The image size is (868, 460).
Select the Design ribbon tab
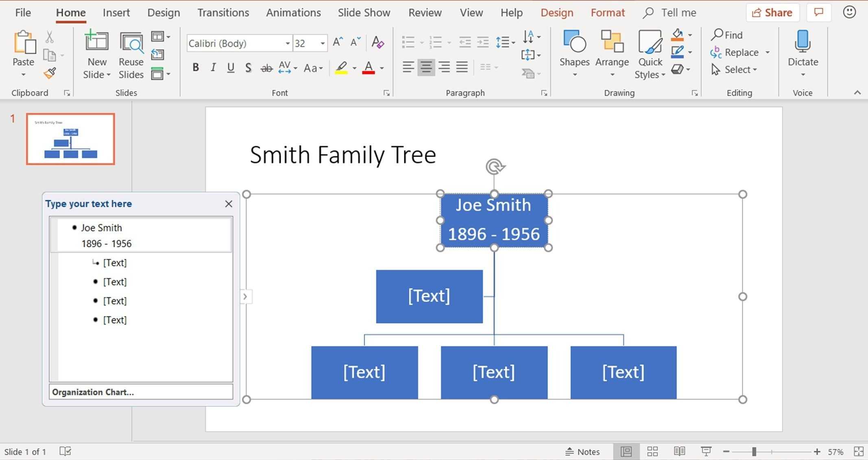tap(162, 12)
